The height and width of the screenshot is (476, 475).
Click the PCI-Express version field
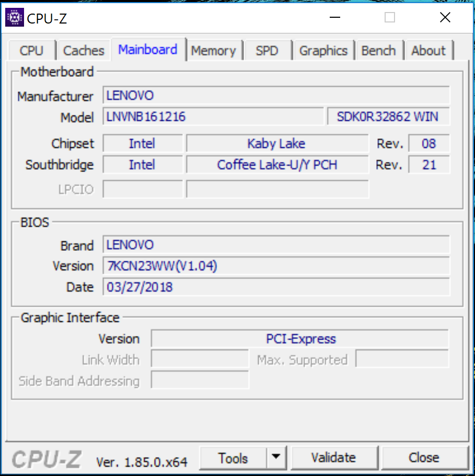coord(300,339)
